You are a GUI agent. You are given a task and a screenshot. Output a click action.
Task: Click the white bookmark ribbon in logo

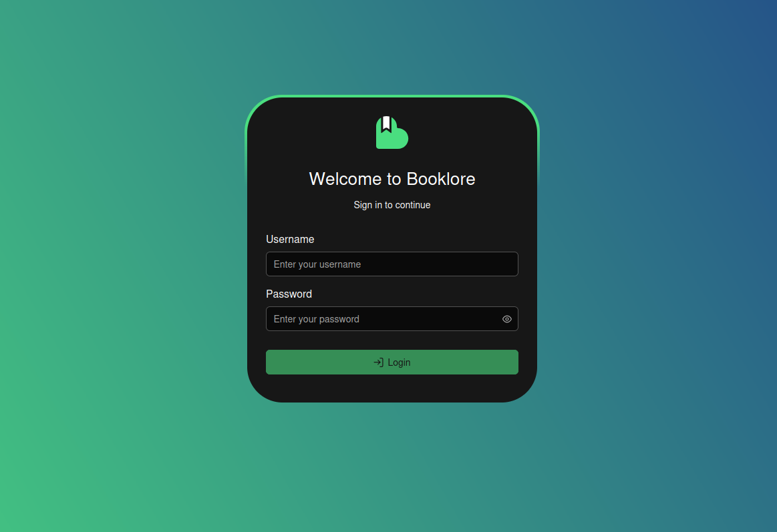click(x=386, y=124)
